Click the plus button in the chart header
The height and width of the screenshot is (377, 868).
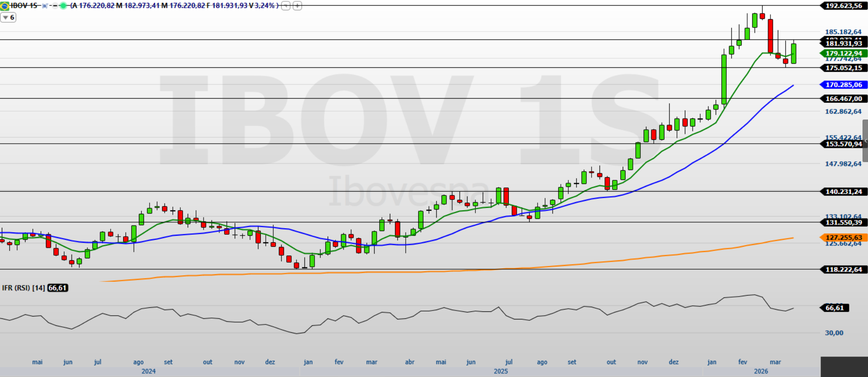297,6
